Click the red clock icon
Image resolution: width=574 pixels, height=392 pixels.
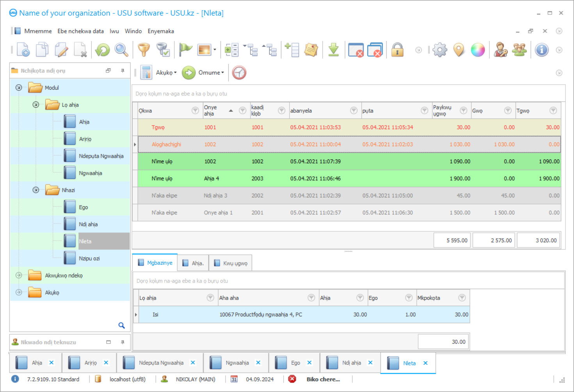click(239, 73)
